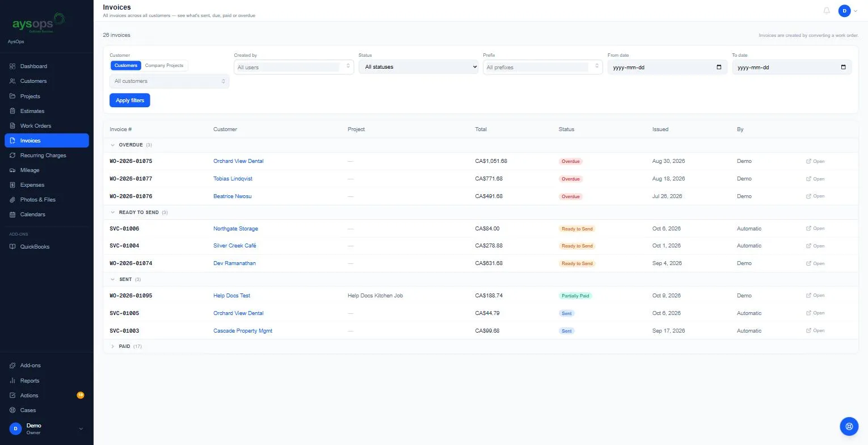Open the All prefixes dropdown
The height and width of the screenshot is (445, 868).
pyautogui.click(x=543, y=67)
